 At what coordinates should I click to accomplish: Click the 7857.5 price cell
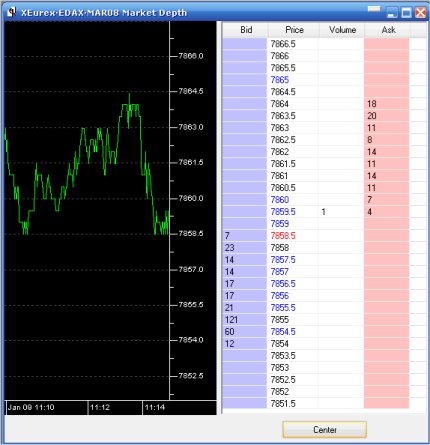tap(292, 260)
